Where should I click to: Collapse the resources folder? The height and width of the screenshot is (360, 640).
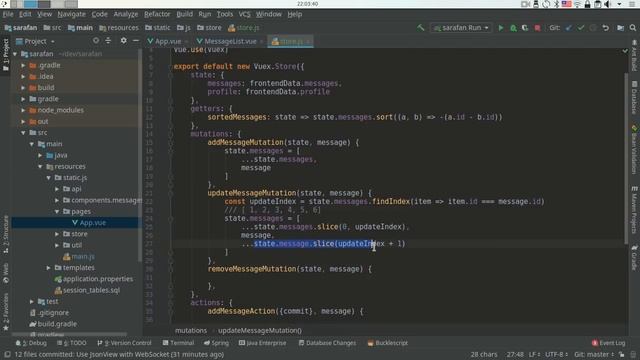point(40,167)
